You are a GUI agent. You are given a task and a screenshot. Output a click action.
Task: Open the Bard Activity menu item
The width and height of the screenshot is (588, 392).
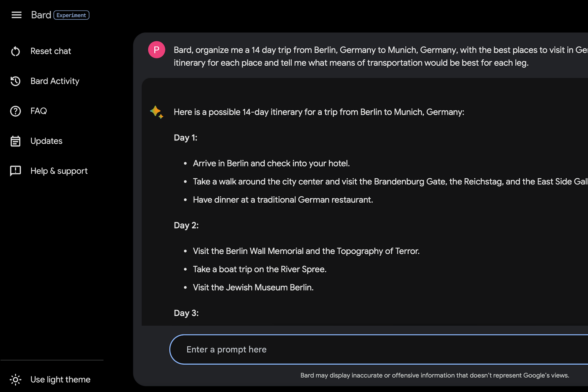55,81
